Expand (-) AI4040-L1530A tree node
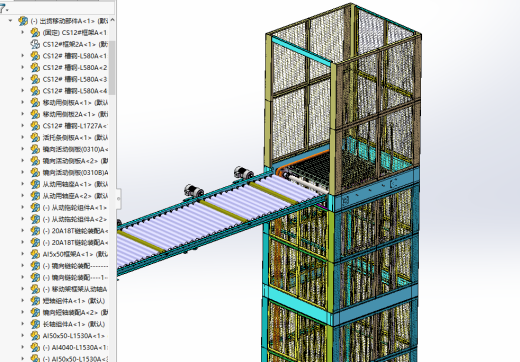This screenshot has width=520, height=362. pos(23,347)
